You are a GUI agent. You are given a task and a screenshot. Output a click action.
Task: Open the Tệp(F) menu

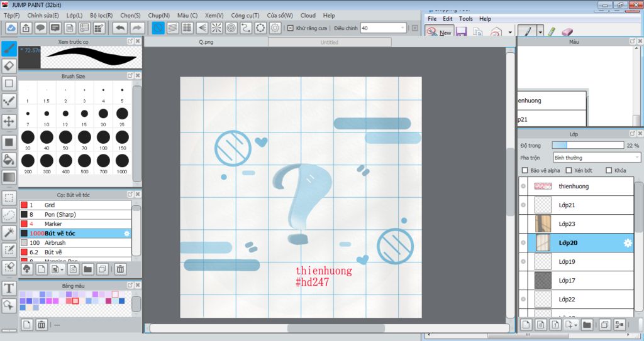[11, 15]
